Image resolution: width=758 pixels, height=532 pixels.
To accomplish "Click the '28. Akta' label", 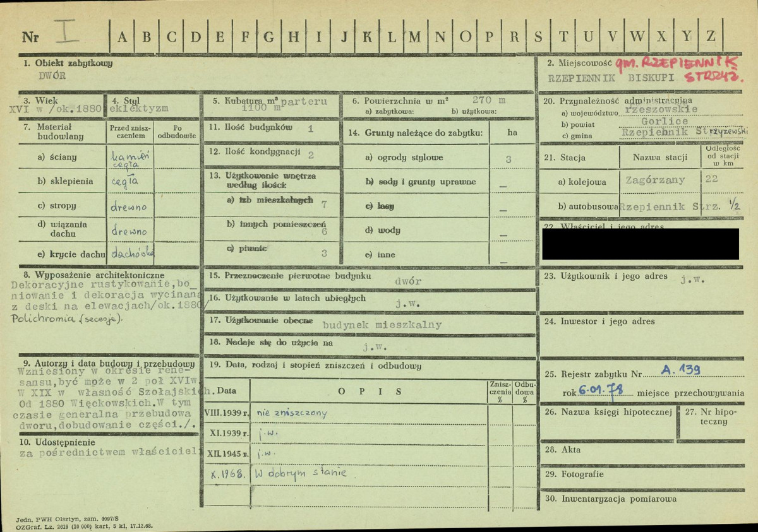I will (x=562, y=450).
